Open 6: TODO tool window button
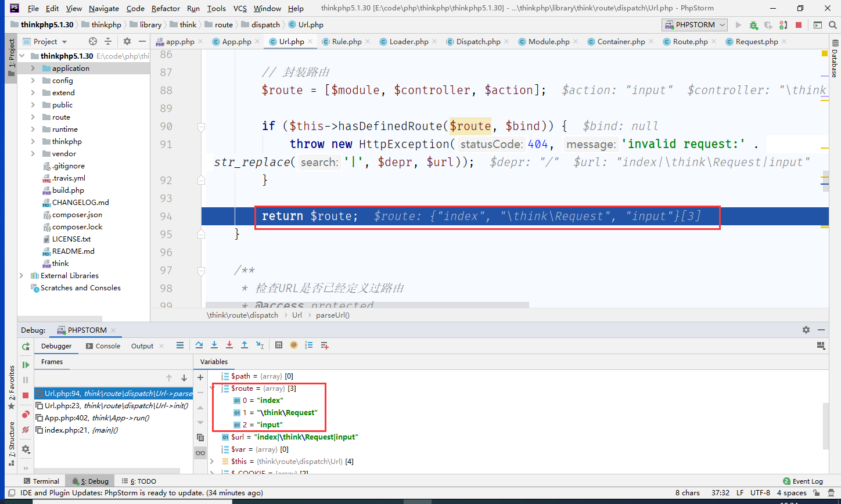Image resolution: width=841 pixels, height=504 pixels. pyautogui.click(x=139, y=481)
